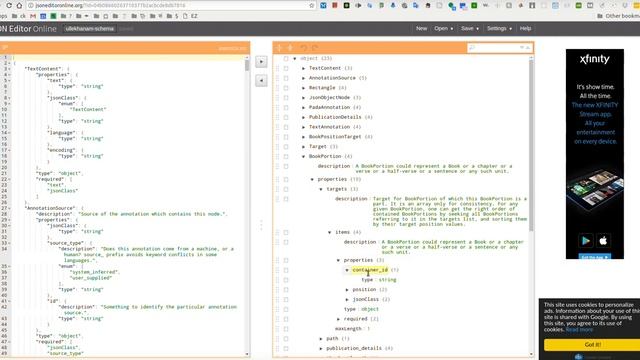Image resolution: width=640 pixels, height=360 pixels.
Task: Go to previous search result arrow
Action: [x=528, y=48]
